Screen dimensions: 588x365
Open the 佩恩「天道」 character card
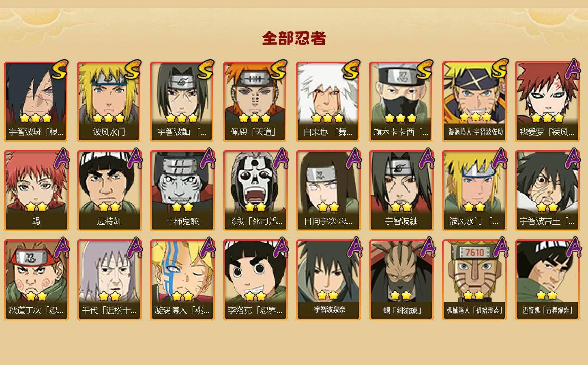pyautogui.click(x=255, y=101)
